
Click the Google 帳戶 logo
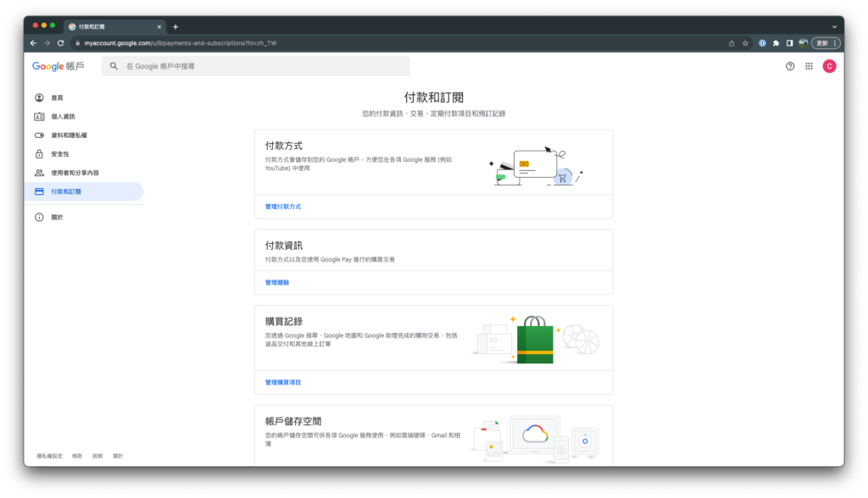coord(58,66)
